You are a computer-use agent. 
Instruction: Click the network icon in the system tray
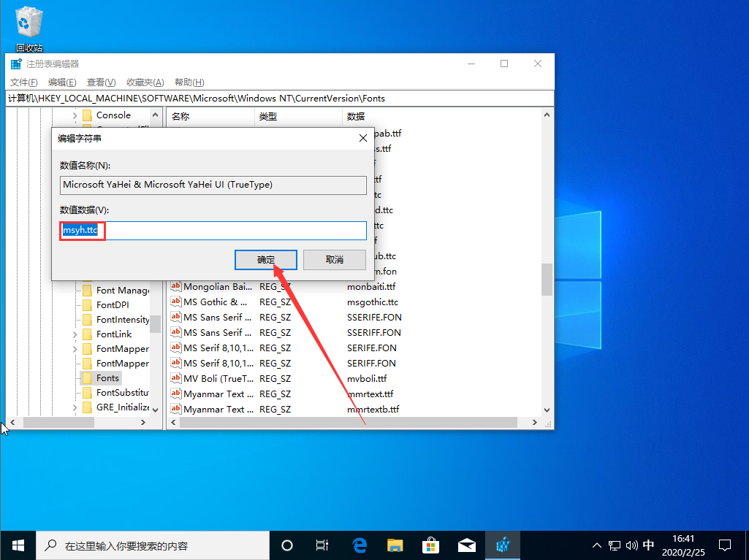point(616,545)
